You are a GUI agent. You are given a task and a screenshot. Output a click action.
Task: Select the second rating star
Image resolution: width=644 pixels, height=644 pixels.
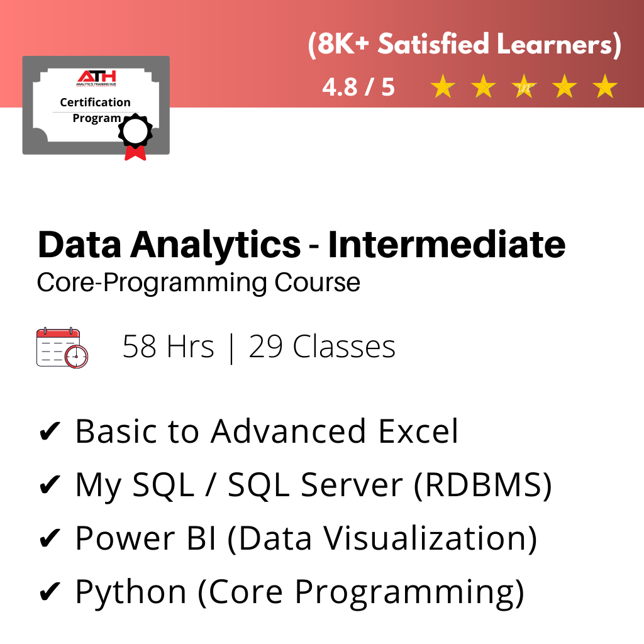pos(484,87)
